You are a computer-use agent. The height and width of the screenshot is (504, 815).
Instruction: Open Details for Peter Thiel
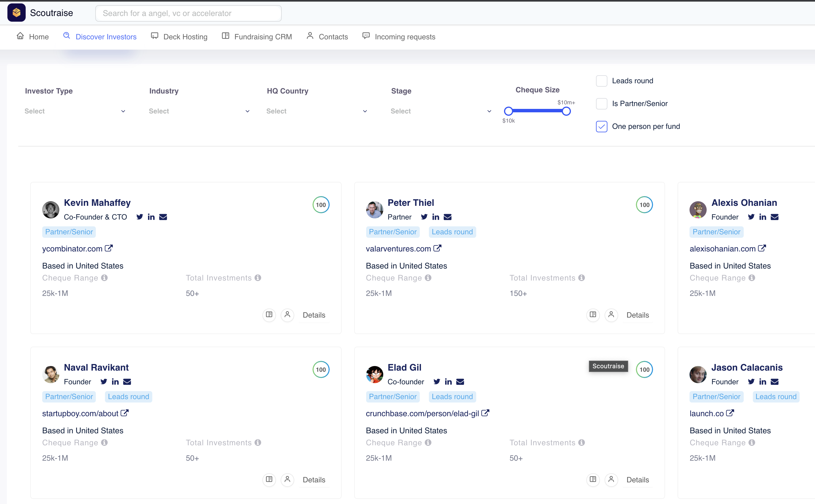[637, 315]
